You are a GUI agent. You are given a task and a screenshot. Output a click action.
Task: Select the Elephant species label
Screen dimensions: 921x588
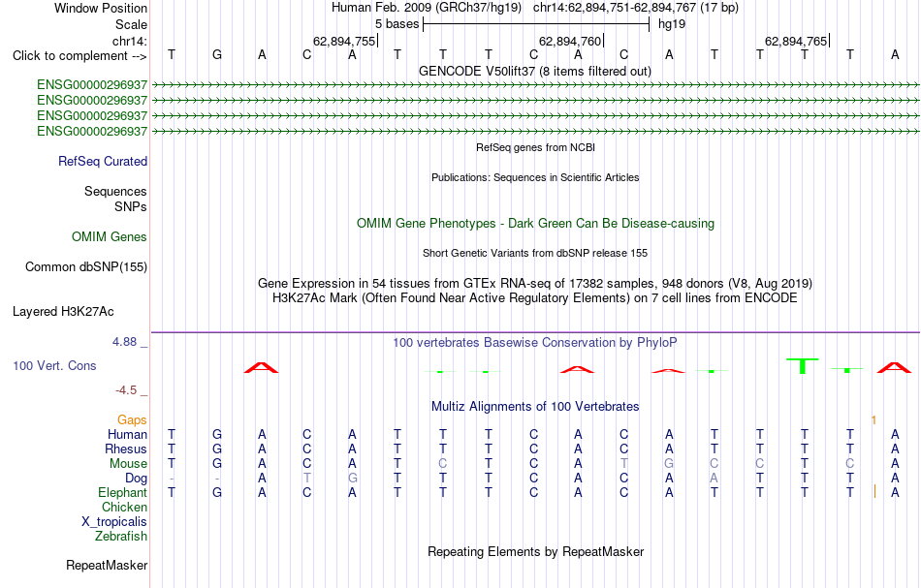point(123,493)
